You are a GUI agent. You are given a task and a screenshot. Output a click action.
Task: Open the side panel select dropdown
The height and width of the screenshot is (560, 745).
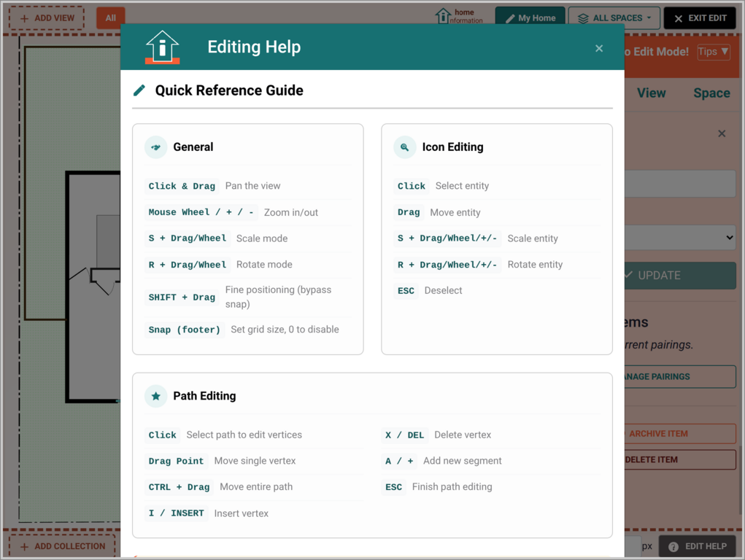[x=680, y=237]
